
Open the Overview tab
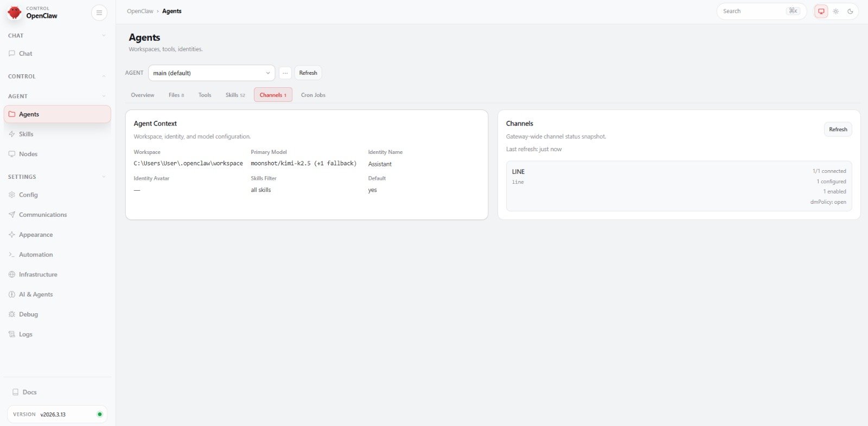click(x=143, y=95)
